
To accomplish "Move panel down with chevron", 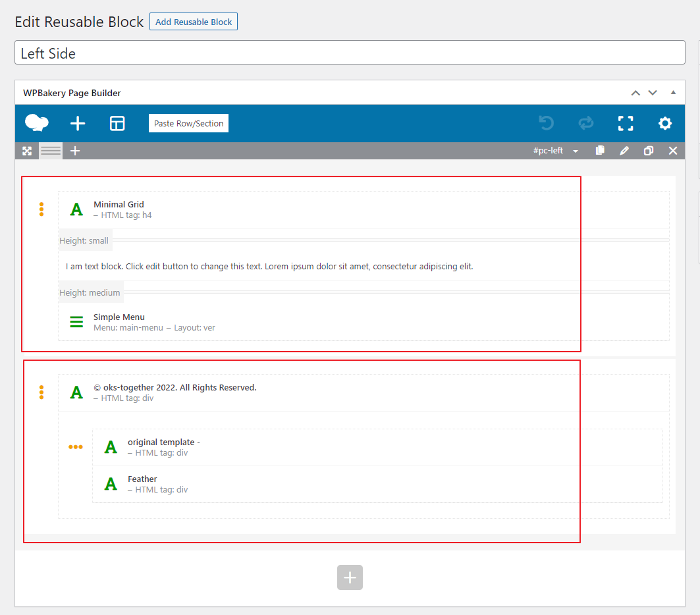I will tap(653, 93).
